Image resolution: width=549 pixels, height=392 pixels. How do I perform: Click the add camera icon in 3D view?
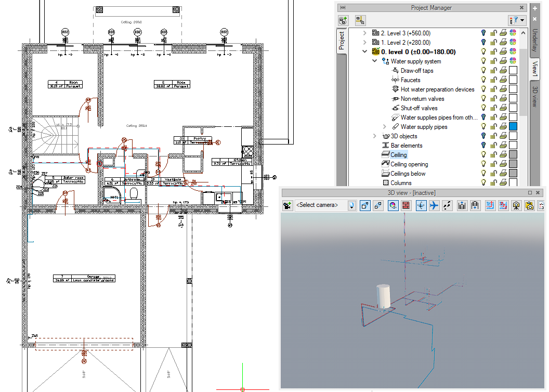[287, 205]
